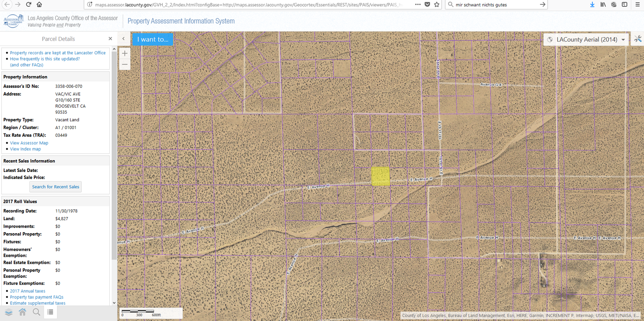Screen dimensions: 644x321
Task: Close the Parcel Details panel
Action: tap(110, 39)
